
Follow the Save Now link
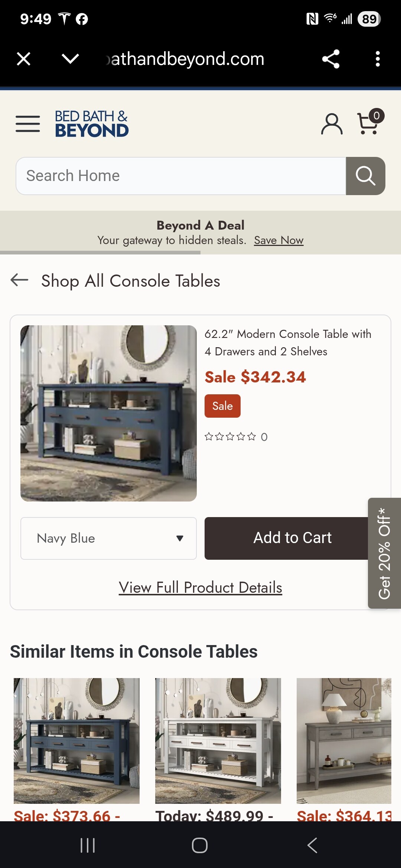(x=278, y=240)
